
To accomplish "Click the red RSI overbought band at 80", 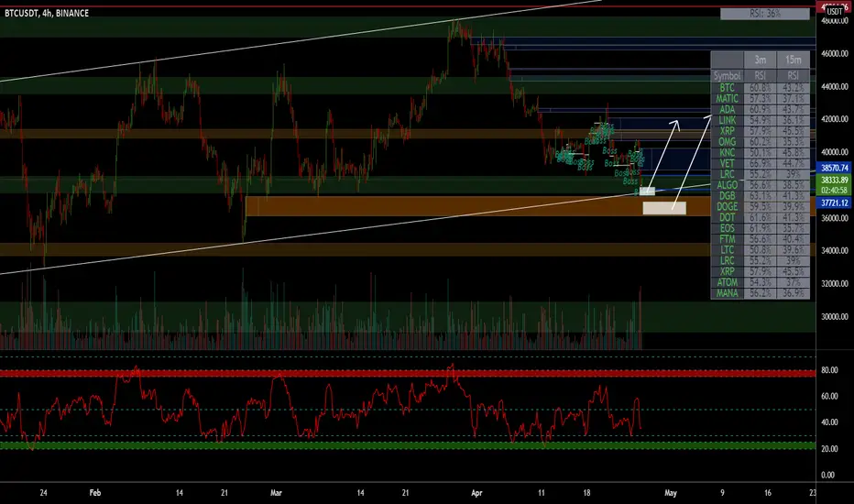I will click(x=408, y=373).
